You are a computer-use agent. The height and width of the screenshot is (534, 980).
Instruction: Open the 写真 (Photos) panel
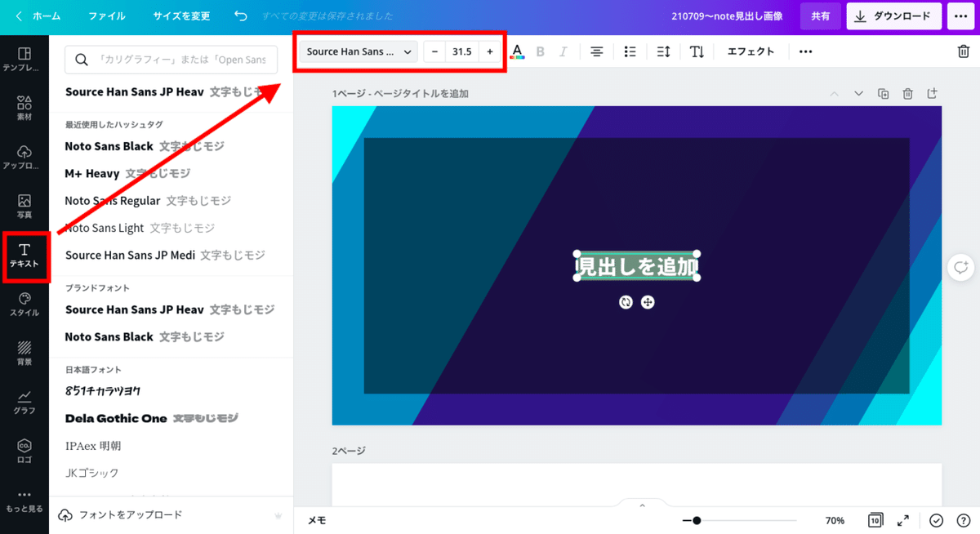click(x=24, y=206)
